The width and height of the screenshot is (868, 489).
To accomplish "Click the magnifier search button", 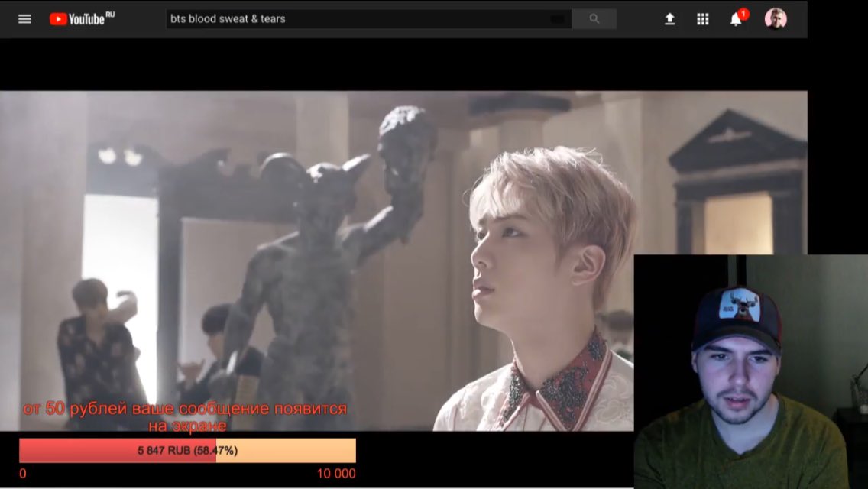I will click(594, 19).
